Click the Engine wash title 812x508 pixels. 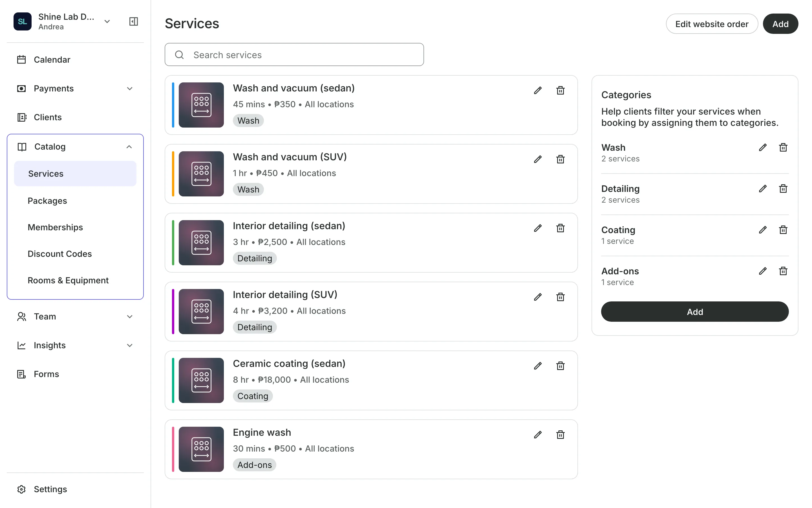262,432
